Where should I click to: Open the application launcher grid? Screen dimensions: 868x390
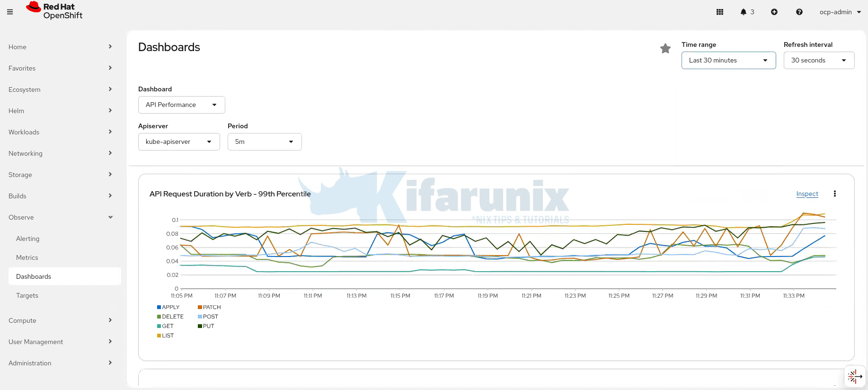(720, 12)
